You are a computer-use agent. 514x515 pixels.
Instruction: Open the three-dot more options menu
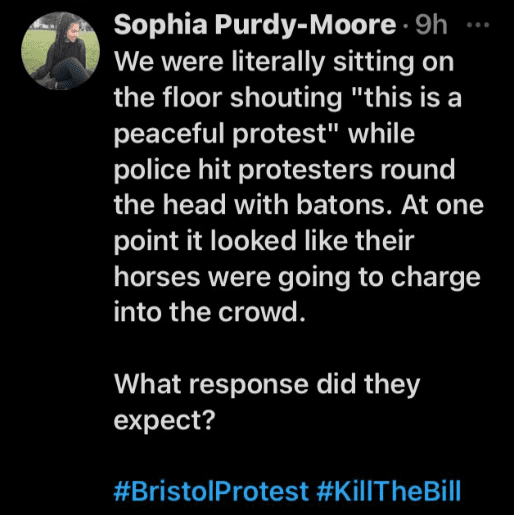pyautogui.click(x=478, y=25)
